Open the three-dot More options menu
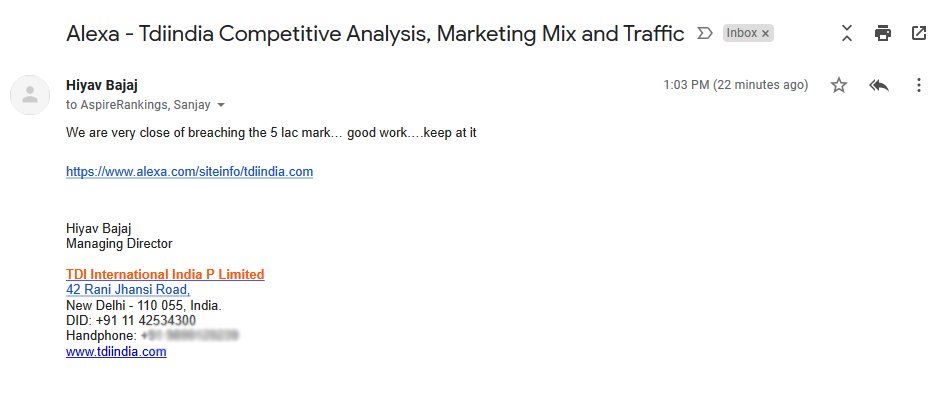932x412 pixels. 918,85
